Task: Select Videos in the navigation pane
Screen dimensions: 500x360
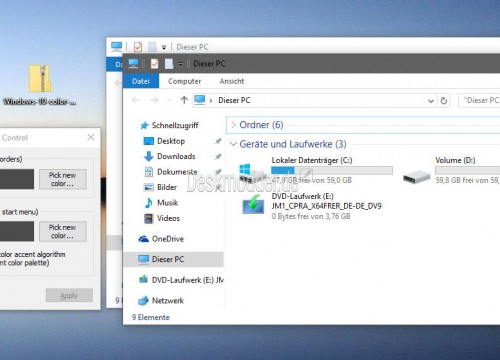Action: point(162,218)
